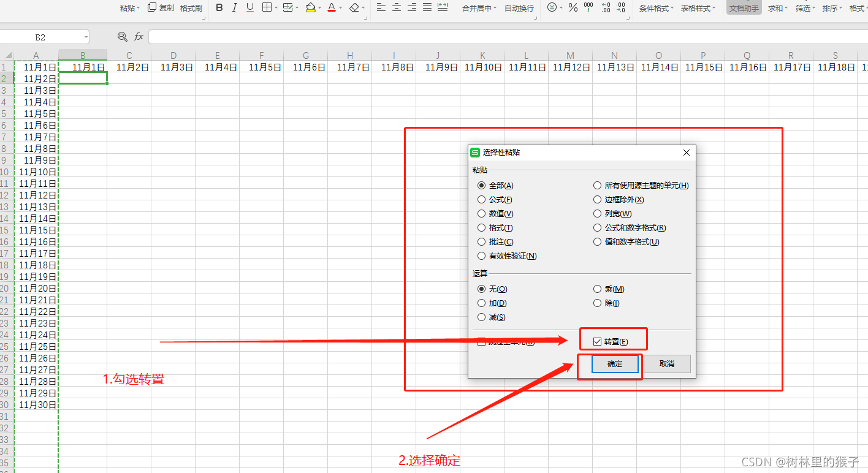Toggle bold formatting with the B icon
868x473 pixels.
pos(219,8)
